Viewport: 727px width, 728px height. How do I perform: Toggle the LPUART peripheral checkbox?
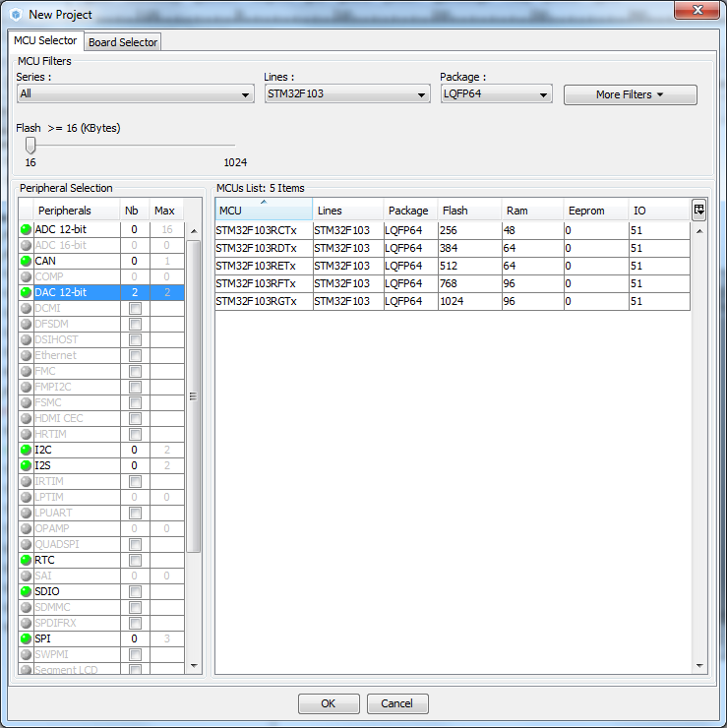point(135,513)
